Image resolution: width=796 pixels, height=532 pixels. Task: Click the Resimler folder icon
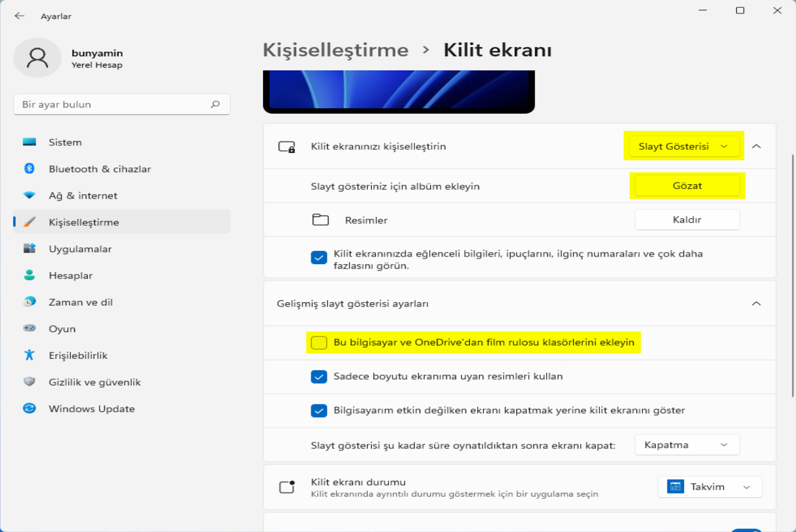pos(320,219)
